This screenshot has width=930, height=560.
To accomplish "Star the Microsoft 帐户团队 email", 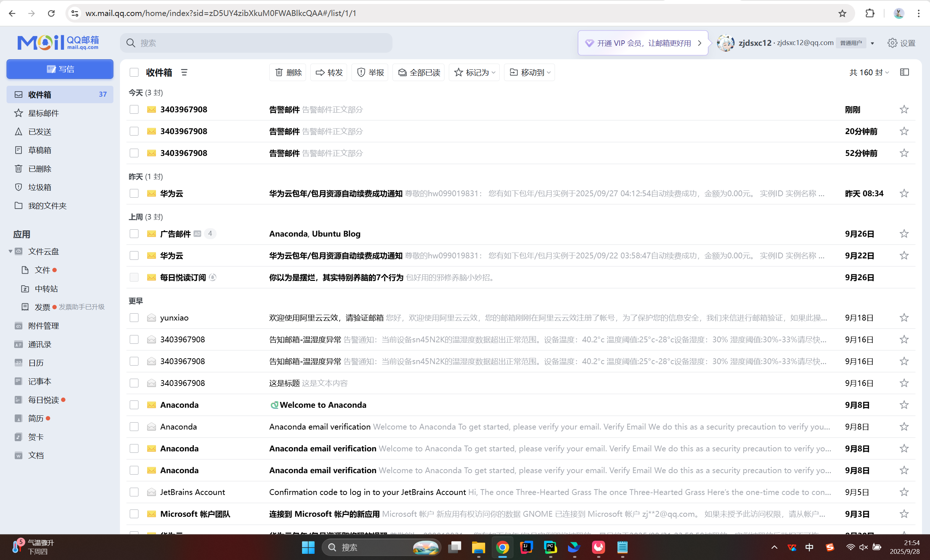I will (904, 514).
